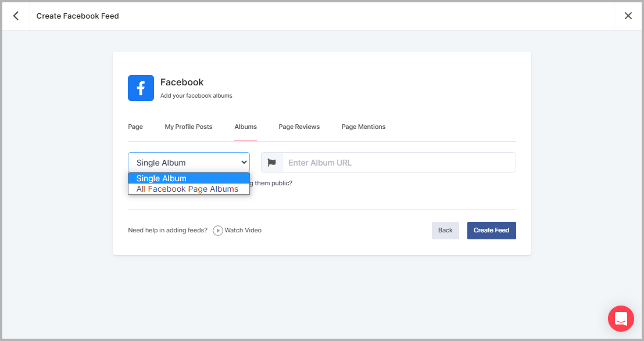The image size is (644, 341).
Task: Switch to the Page Mentions tab
Action: click(363, 127)
